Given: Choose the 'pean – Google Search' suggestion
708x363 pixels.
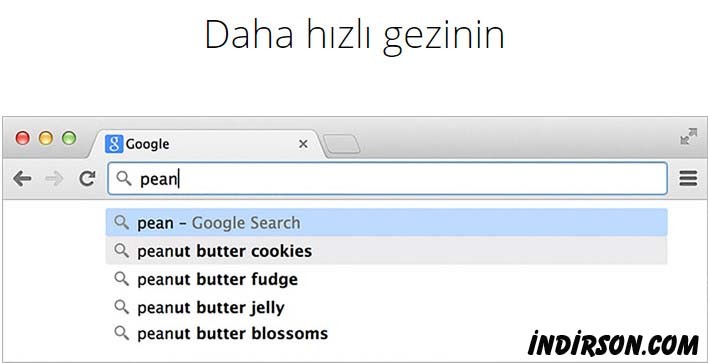Looking at the screenshot, I should click(387, 222).
